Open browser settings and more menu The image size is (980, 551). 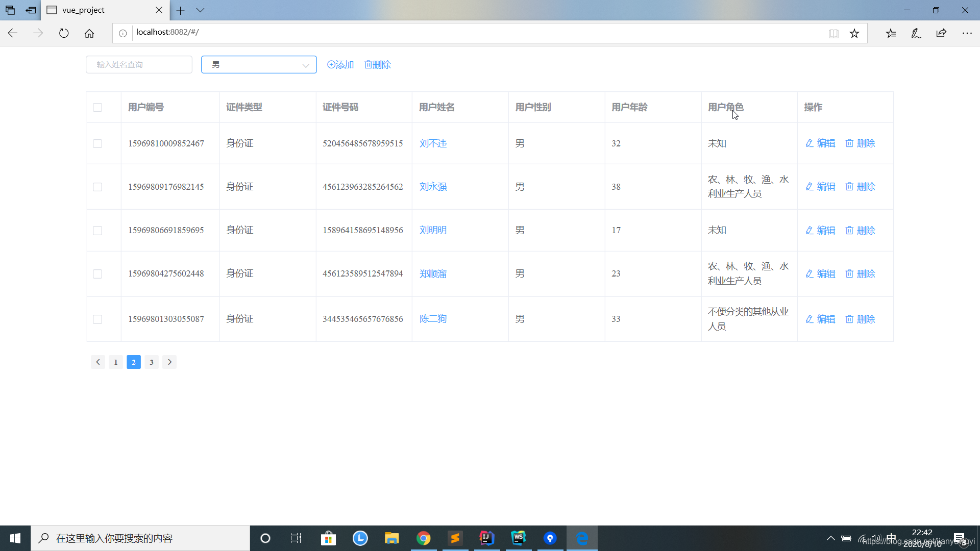(967, 33)
